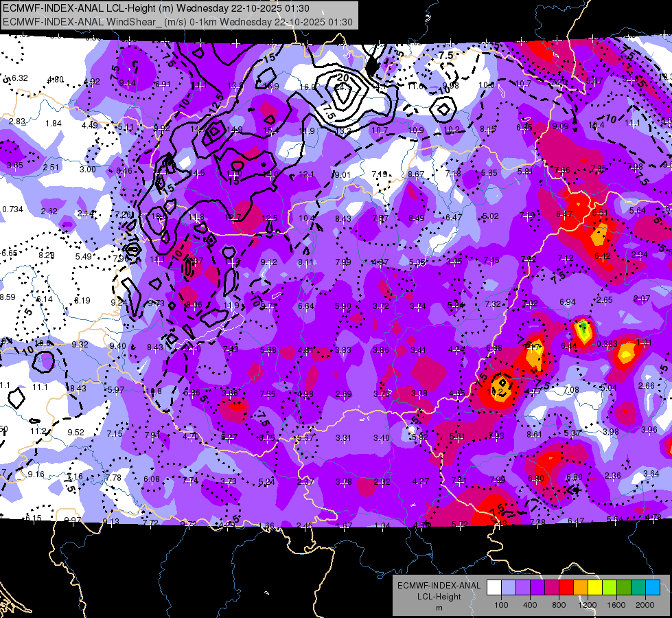The width and height of the screenshot is (672, 618).
Task: Click the teal legend swatch
Action: click(638, 587)
